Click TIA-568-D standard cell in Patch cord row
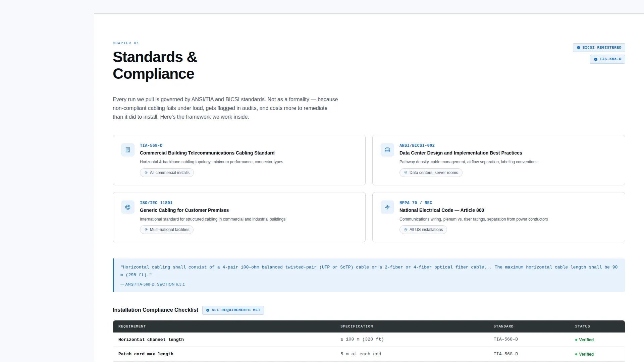The image size is (644, 362). (x=505, y=354)
